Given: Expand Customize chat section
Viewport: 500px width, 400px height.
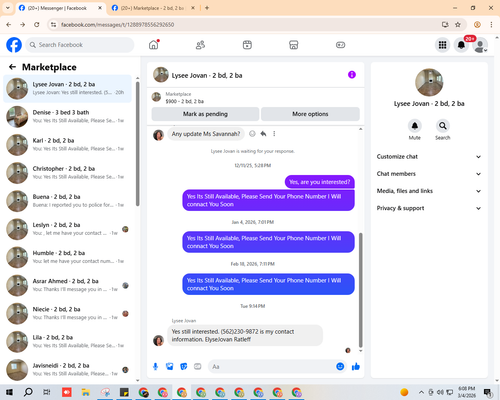Looking at the screenshot, I should point(429,157).
